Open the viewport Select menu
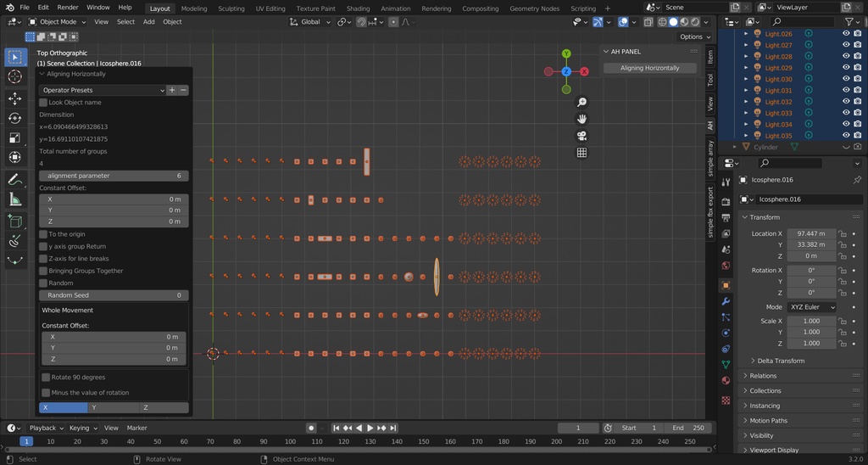Screen dimensions: 868x465 (x=125, y=22)
